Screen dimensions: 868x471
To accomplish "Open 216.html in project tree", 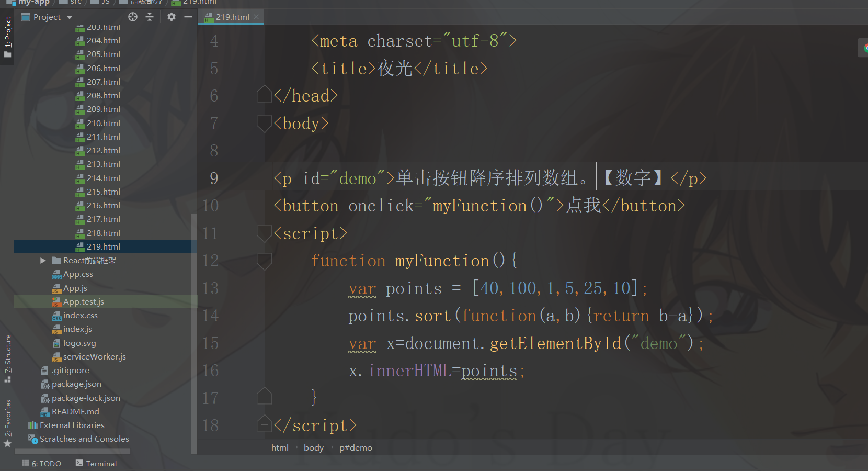I will click(x=98, y=206).
